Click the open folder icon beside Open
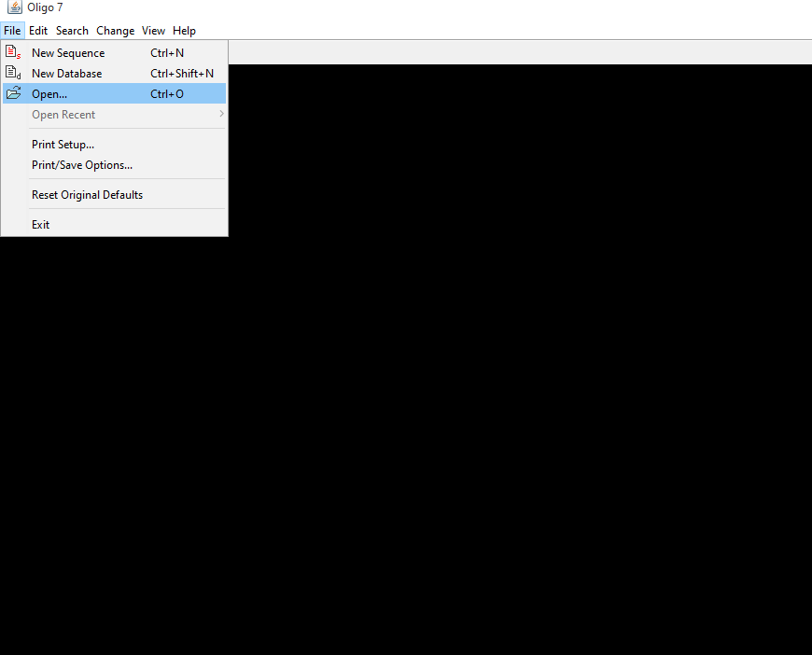The image size is (812, 655). (x=13, y=94)
